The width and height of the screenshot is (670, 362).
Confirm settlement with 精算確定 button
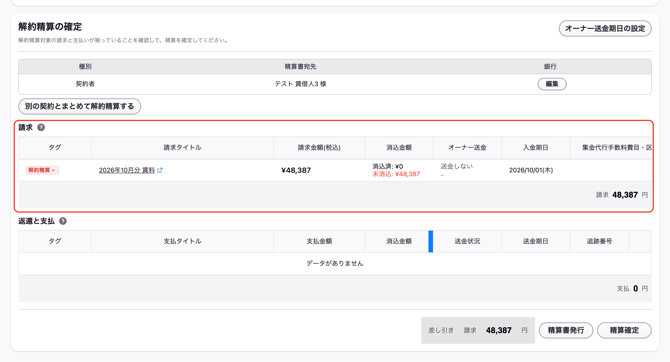tap(624, 330)
